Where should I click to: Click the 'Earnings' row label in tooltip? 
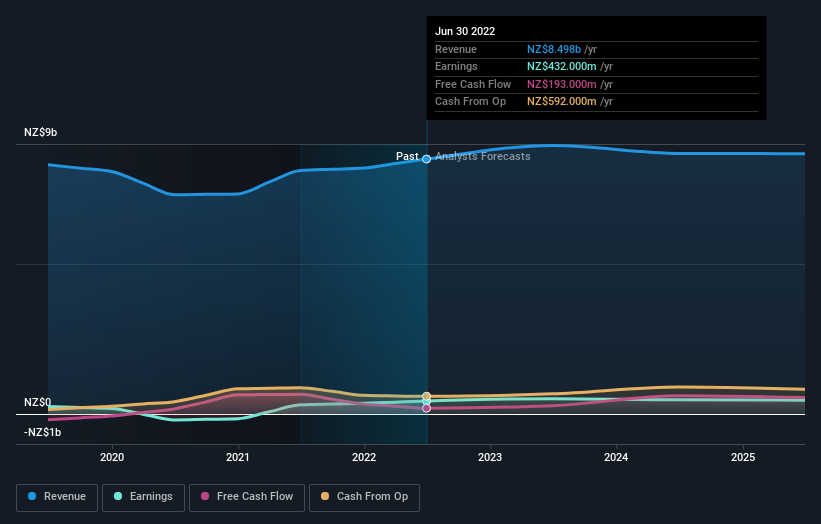pos(457,66)
